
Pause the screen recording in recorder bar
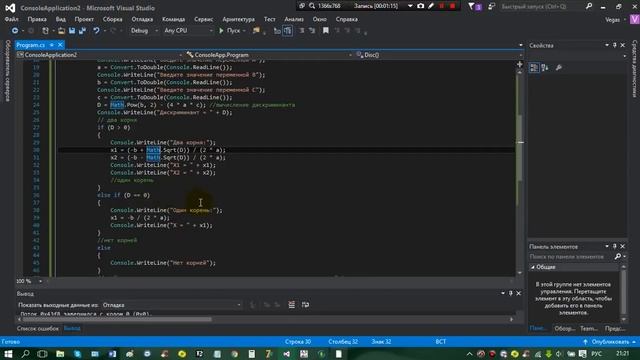pos(442,6)
